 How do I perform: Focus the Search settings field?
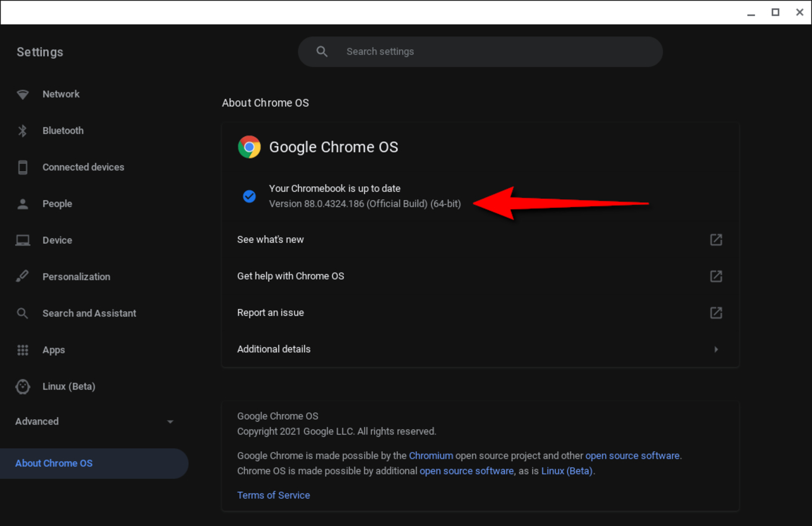[x=480, y=51]
